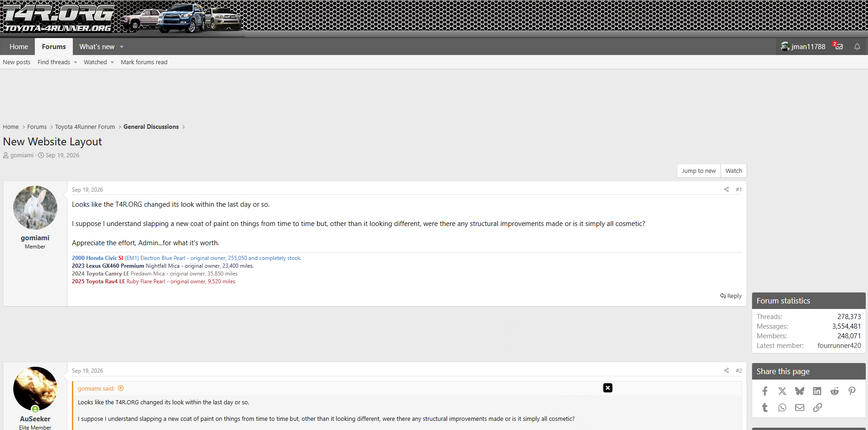Screen dimensions: 868x430
Task: Click the Jump to new button
Action: click(x=699, y=171)
